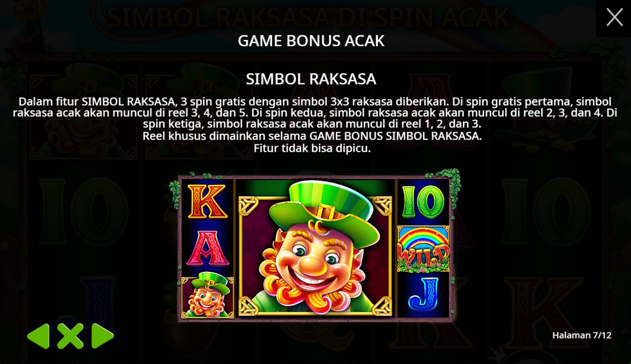Click the GAME BONUS ACAK heading
Image resolution: width=631 pixels, height=364 pixels.
pos(311,40)
